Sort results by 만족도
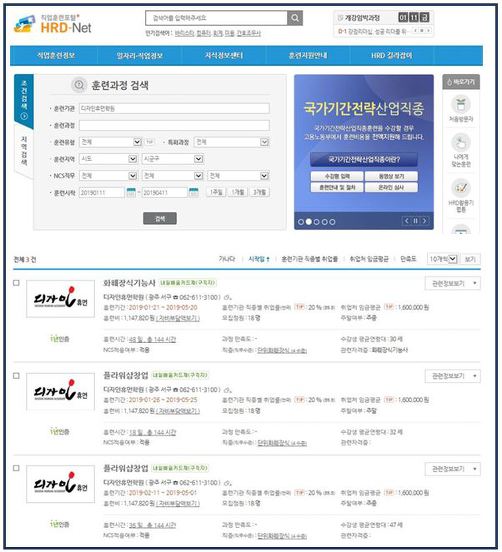502x552 pixels. pyautogui.click(x=408, y=259)
